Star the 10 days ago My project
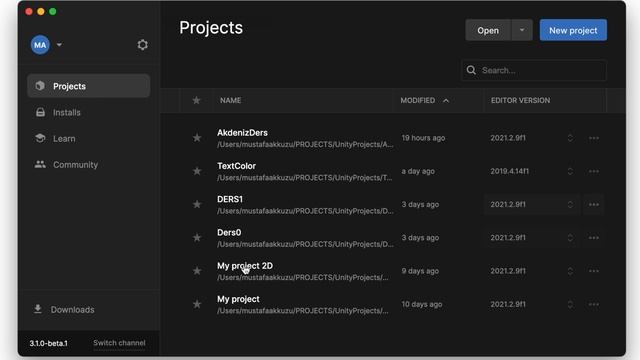640x360 pixels. [x=197, y=304]
